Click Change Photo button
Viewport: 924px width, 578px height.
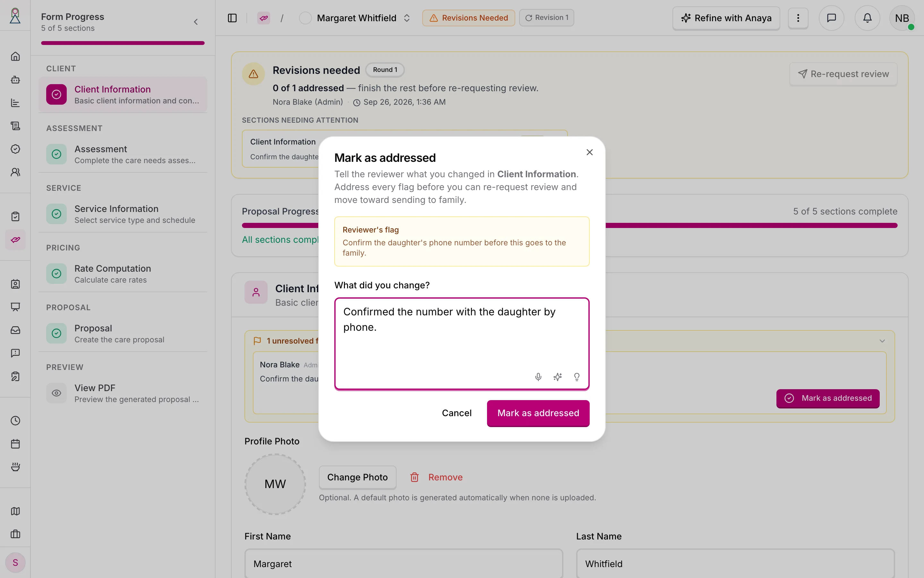pos(357,477)
